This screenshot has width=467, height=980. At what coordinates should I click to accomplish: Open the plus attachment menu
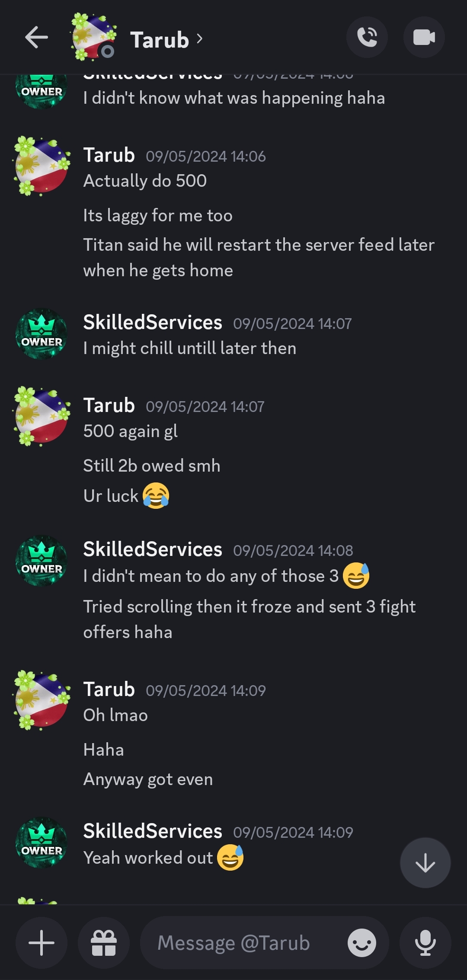[x=42, y=942]
